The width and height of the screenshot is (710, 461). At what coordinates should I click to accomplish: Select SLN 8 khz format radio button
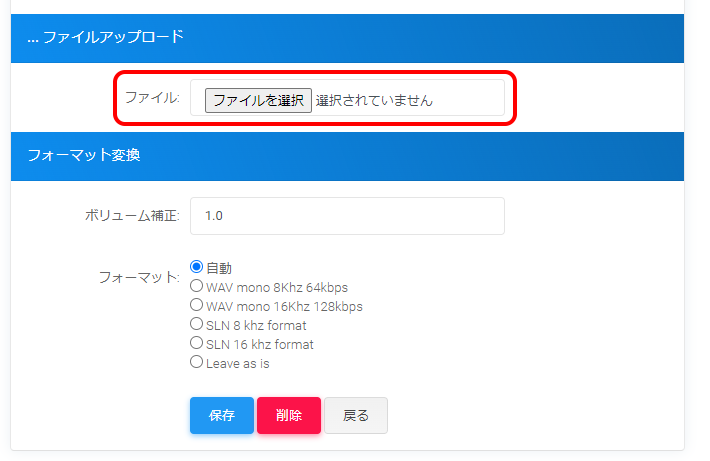(197, 324)
